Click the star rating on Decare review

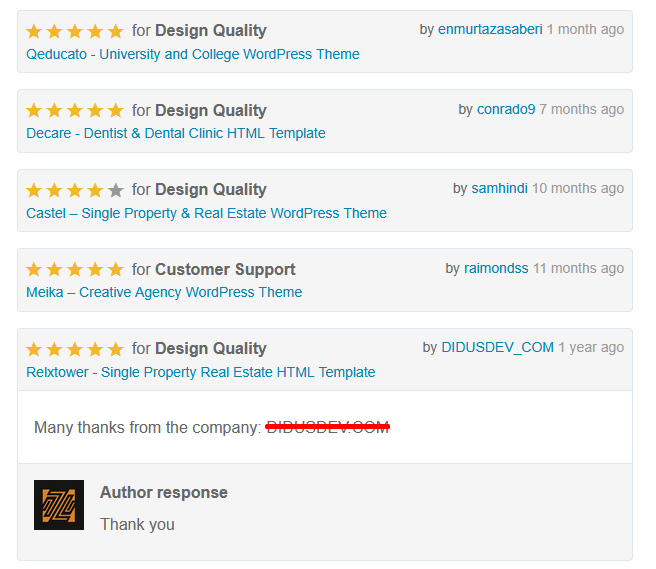tap(75, 110)
